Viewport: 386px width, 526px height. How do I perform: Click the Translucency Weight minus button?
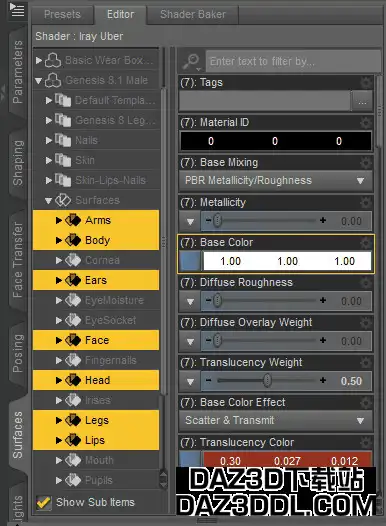point(209,380)
